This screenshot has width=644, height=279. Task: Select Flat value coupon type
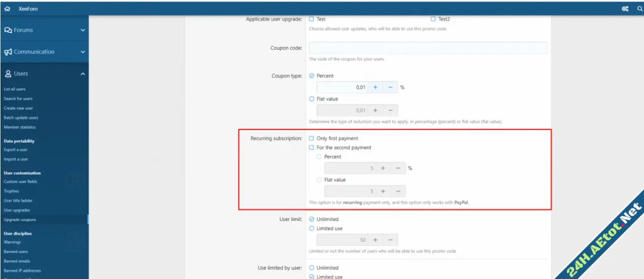(x=312, y=99)
